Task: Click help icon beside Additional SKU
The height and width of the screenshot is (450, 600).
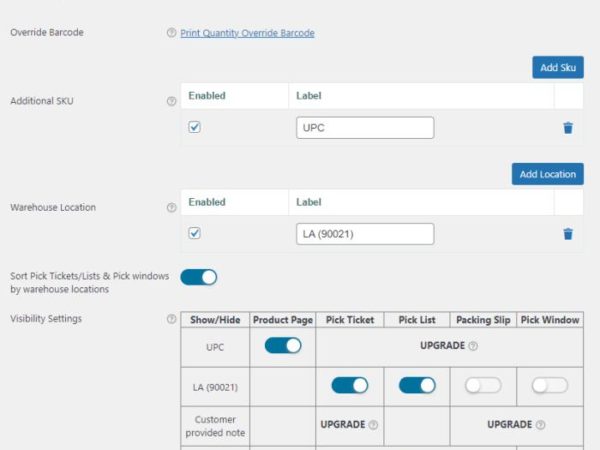Action: tap(172, 102)
